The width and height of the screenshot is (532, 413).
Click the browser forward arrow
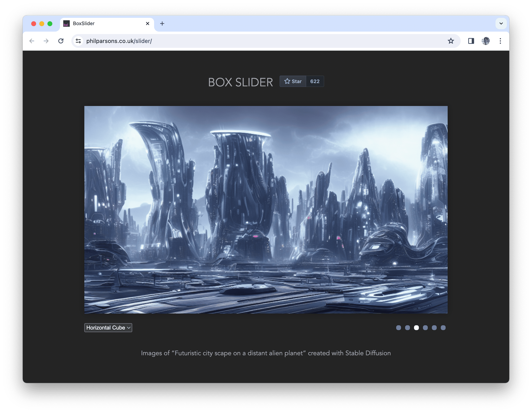point(46,41)
